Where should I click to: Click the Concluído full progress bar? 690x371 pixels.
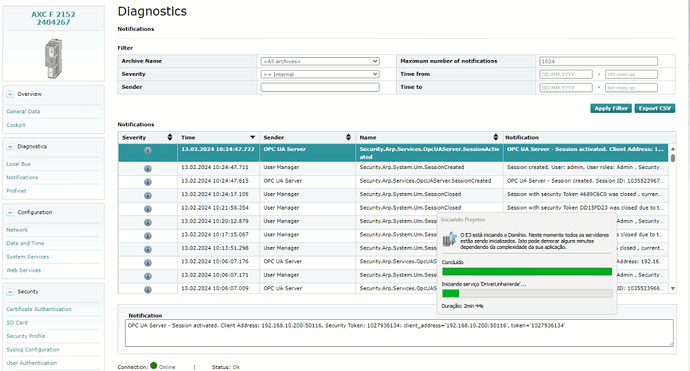(x=527, y=272)
